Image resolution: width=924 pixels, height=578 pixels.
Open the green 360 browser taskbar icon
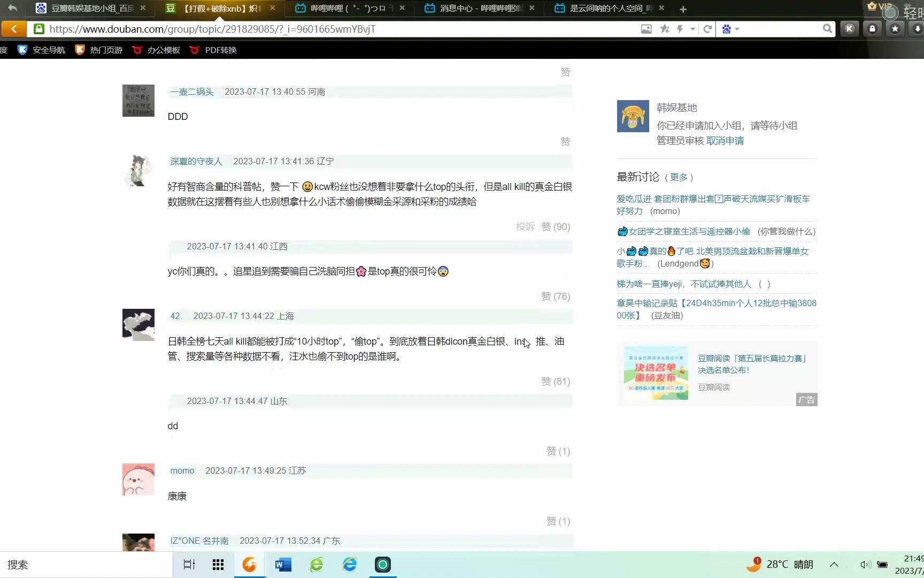pyautogui.click(x=317, y=565)
